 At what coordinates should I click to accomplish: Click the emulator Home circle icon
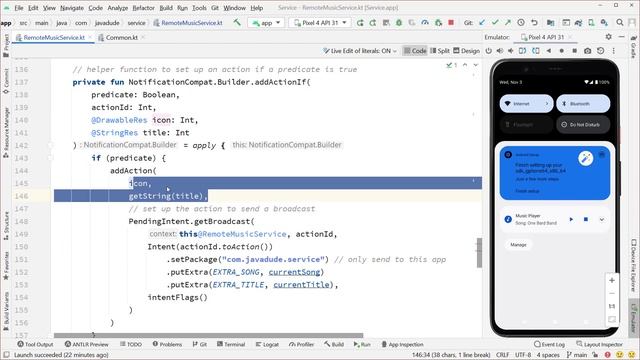(x=562, y=51)
